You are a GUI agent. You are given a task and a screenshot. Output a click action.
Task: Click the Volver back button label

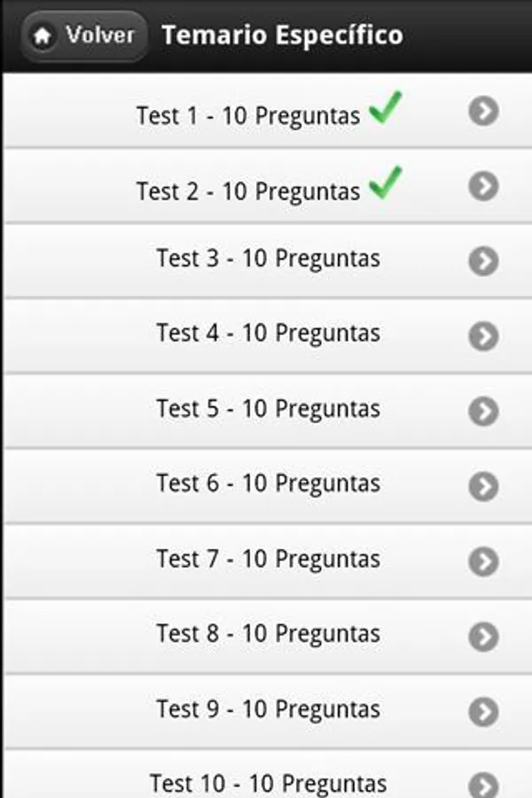click(100, 35)
